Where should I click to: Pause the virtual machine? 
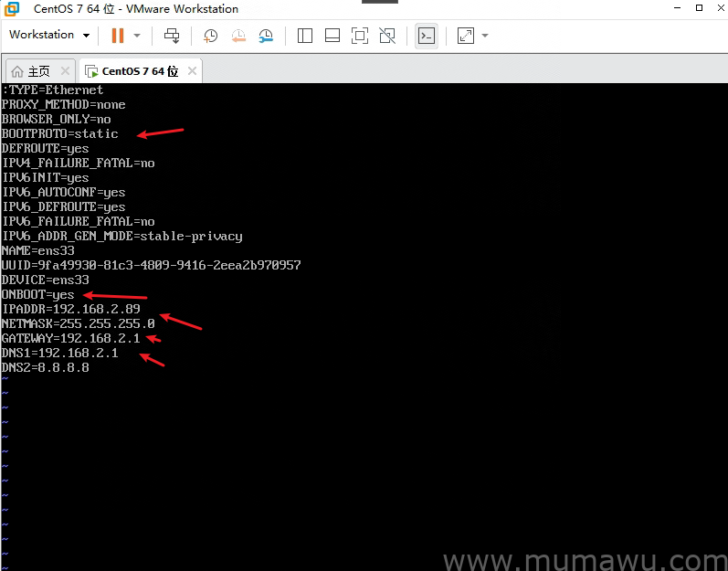[x=118, y=36]
